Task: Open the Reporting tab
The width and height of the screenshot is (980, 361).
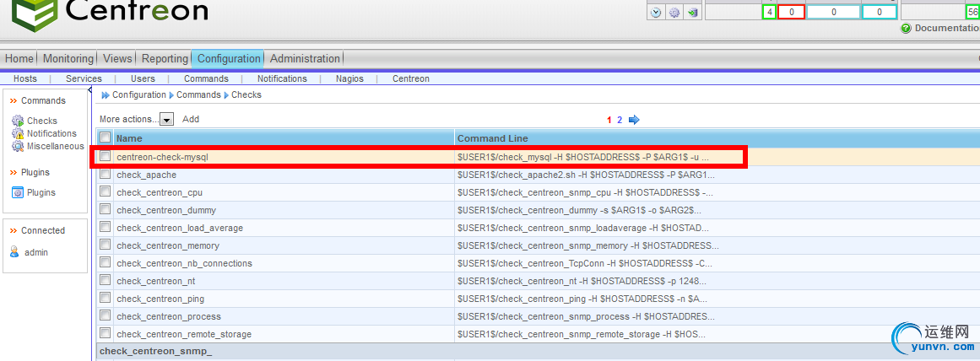Action: (x=165, y=59)
